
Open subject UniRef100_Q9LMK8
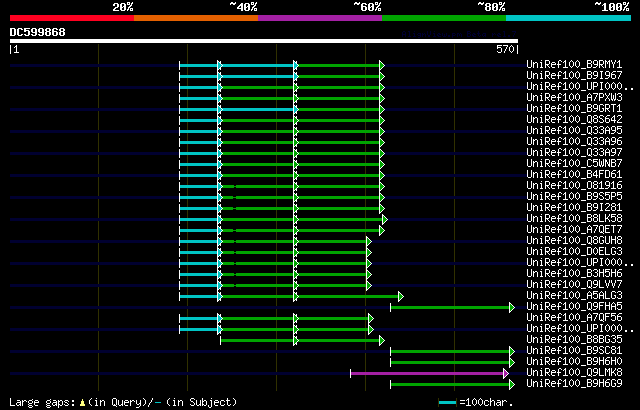point(574,373)
